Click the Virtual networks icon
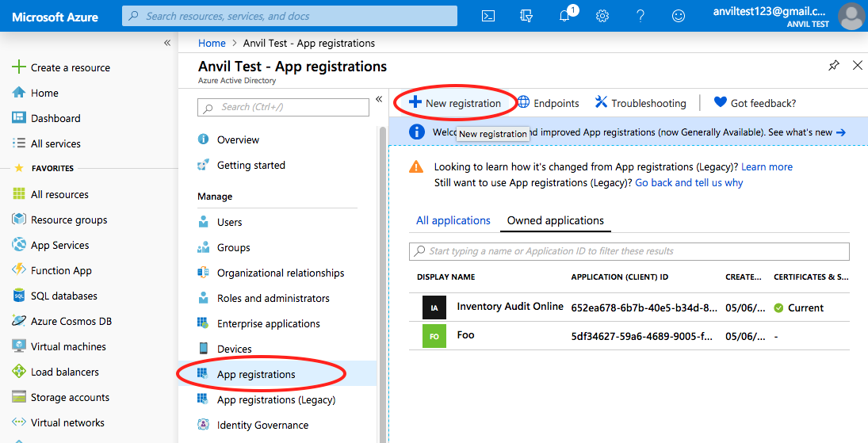 point(19,422)
